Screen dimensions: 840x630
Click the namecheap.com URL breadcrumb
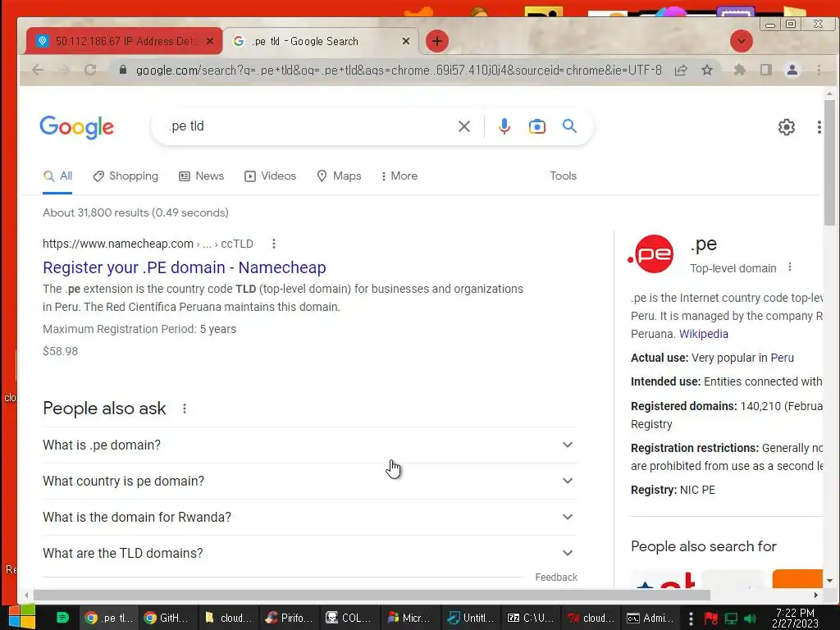[148, 244]
